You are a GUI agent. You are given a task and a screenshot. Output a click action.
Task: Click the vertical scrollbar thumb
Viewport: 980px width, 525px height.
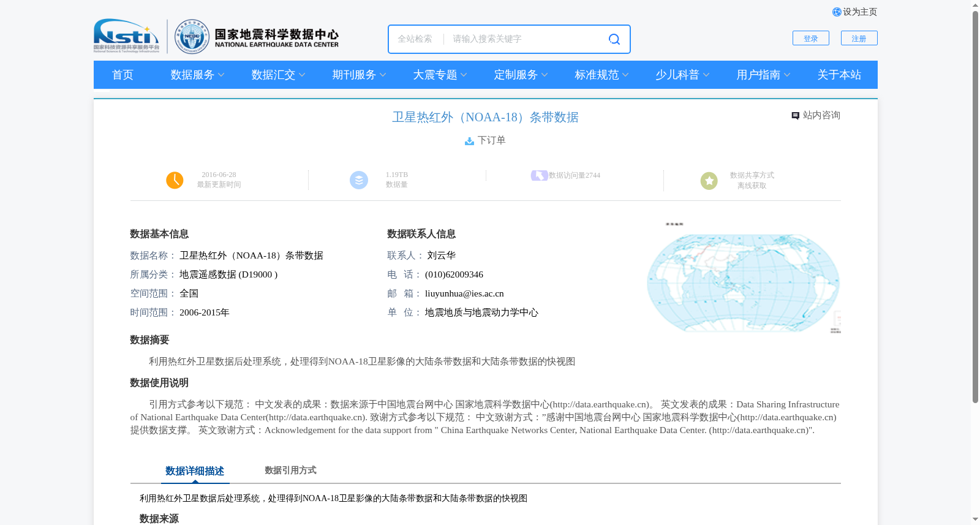click(975, 207)
